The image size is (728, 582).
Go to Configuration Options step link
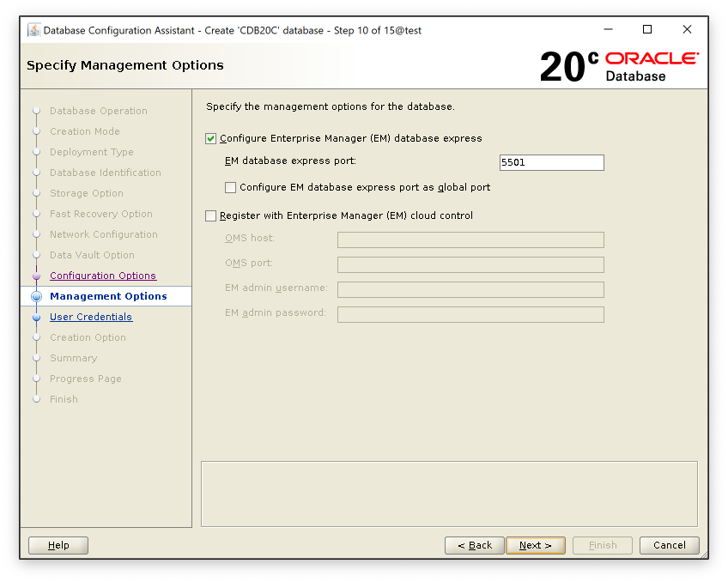pos(103,276)
